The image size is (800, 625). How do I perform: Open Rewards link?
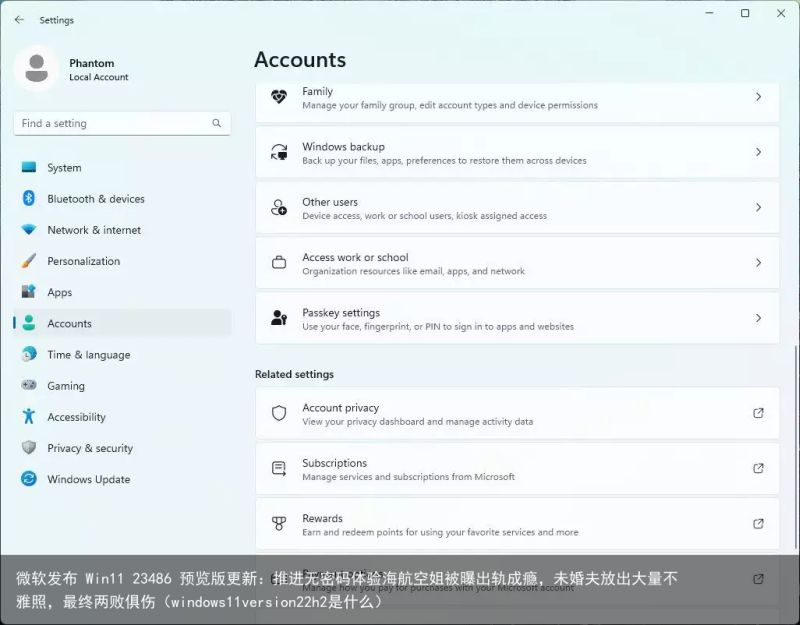click(517, 523)
